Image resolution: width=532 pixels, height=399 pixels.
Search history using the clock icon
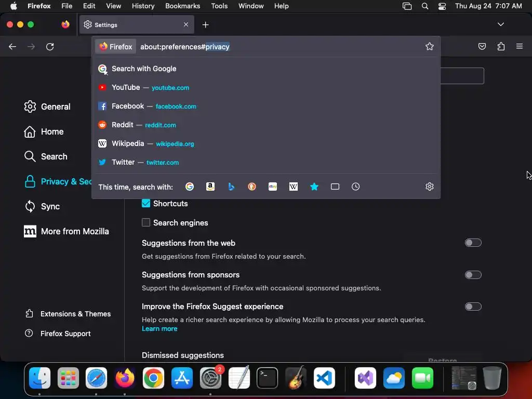click(x=355, y=187)
